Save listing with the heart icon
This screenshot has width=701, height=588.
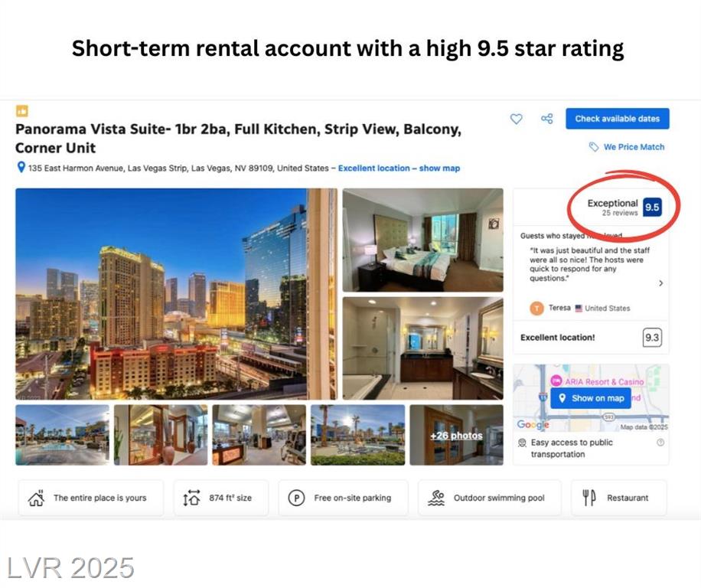[516, 119]
